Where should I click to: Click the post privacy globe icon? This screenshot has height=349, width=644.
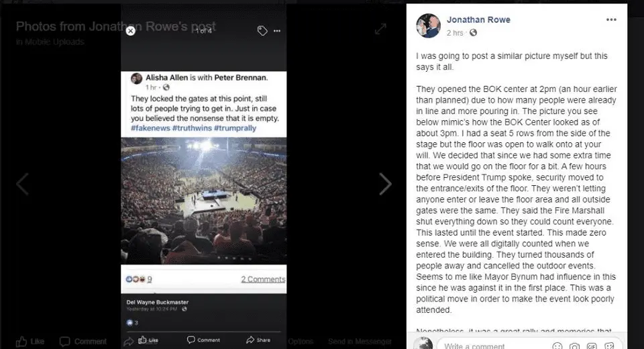[x=474, y=33]
